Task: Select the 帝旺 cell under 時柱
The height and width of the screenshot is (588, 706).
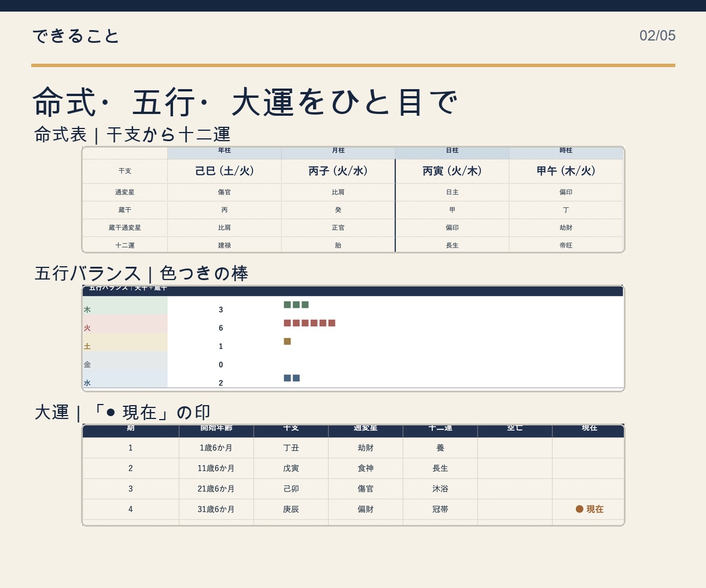Action: coord(566,245)
